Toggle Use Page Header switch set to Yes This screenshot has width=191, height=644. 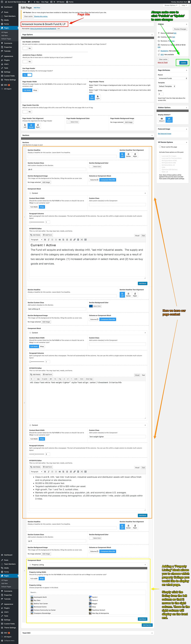(27, 75)
